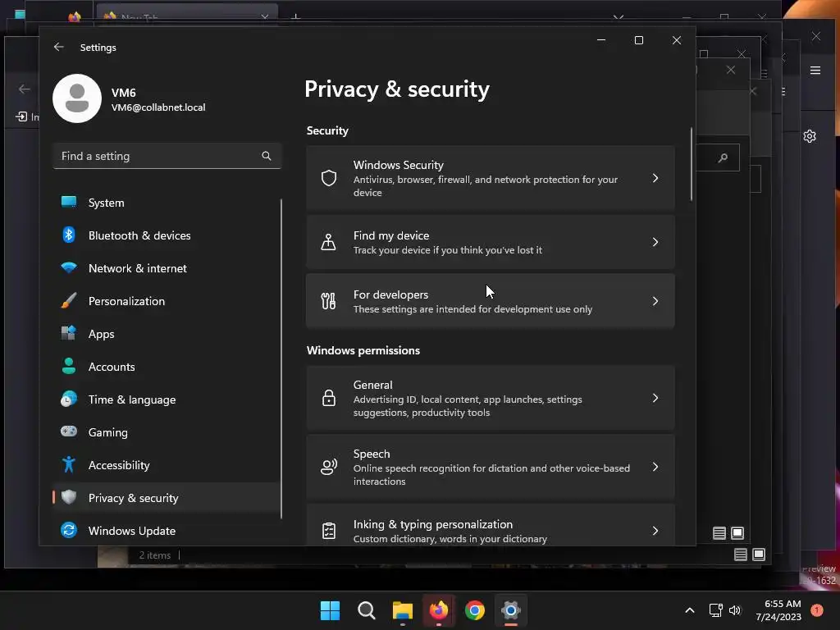Click the Privacy & security shield icon in sidebar
This screenshot has width=840, height=630.
[69, 497]
